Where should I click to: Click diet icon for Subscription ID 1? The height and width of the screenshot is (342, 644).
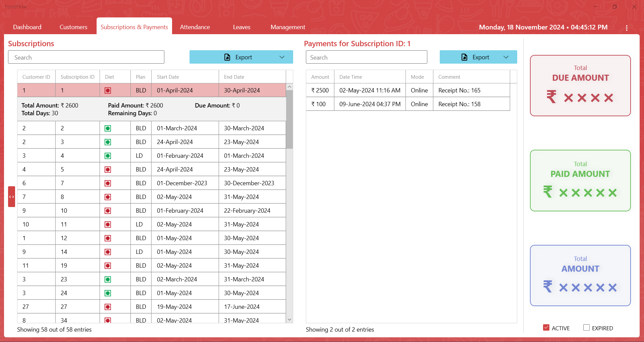[x=108, y=90]
